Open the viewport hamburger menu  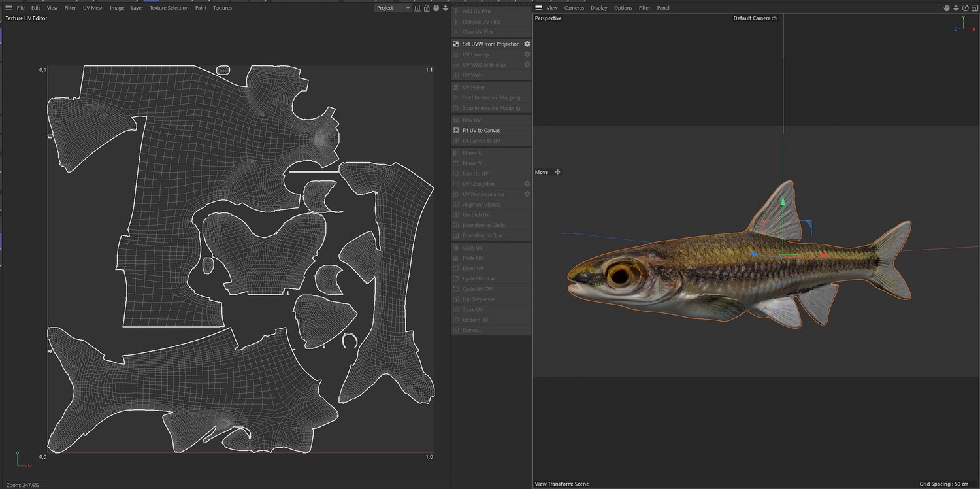(538, 8)
